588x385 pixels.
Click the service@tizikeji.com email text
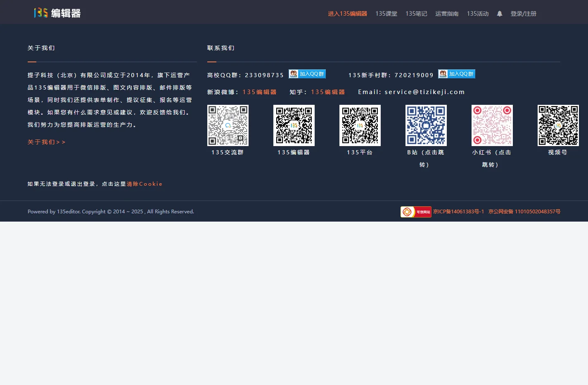[425, 92]
